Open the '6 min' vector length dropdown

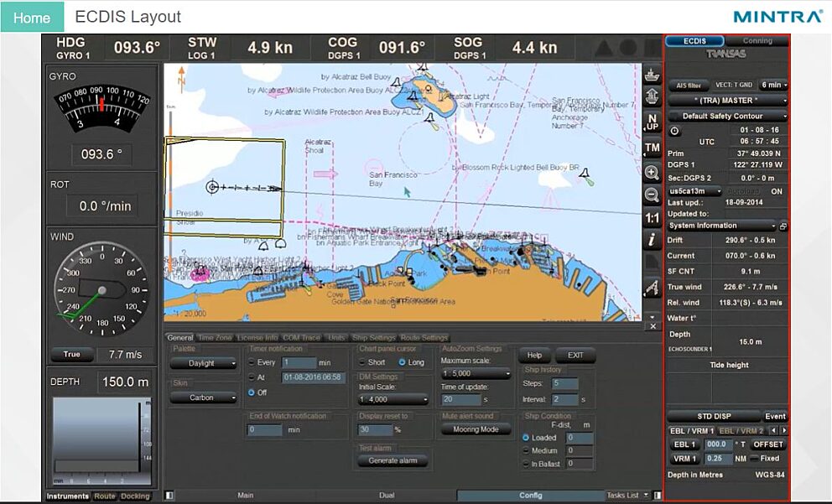point(773,85)
